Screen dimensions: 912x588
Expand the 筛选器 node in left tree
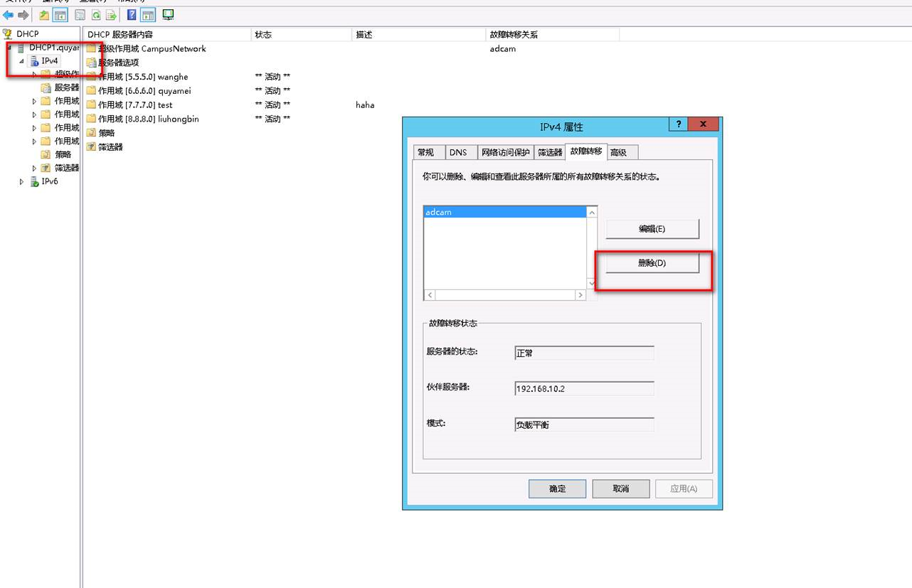click(34, 169)
